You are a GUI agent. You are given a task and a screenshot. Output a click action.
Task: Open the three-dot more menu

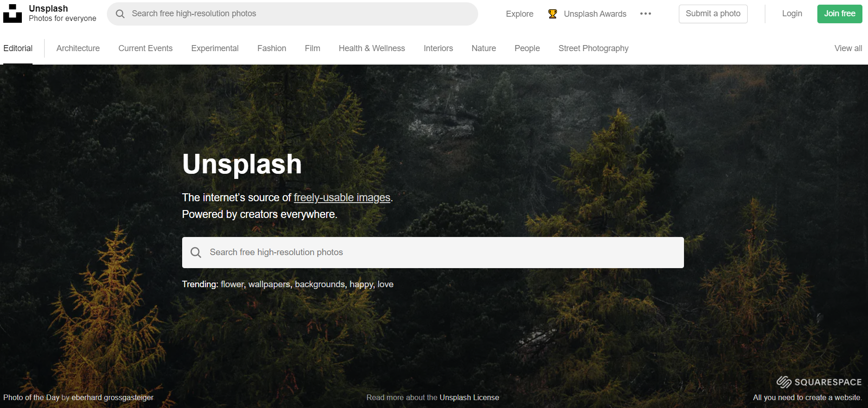click(x=645, y=14)
